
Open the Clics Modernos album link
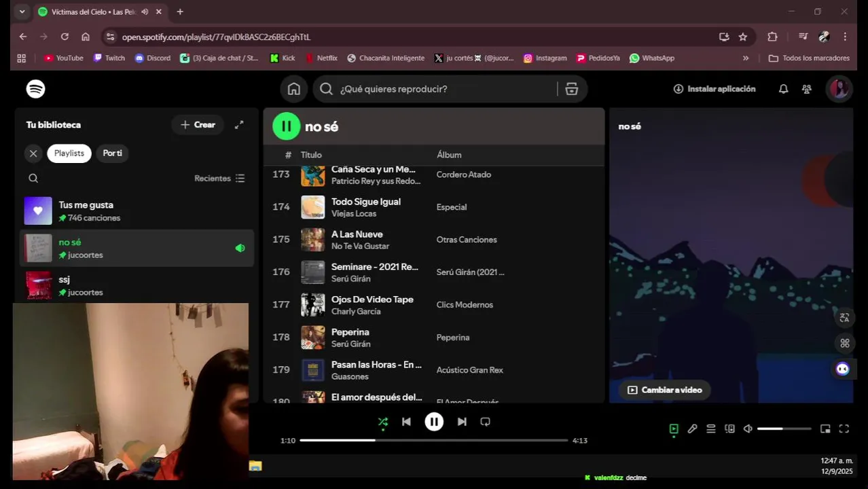465,305
